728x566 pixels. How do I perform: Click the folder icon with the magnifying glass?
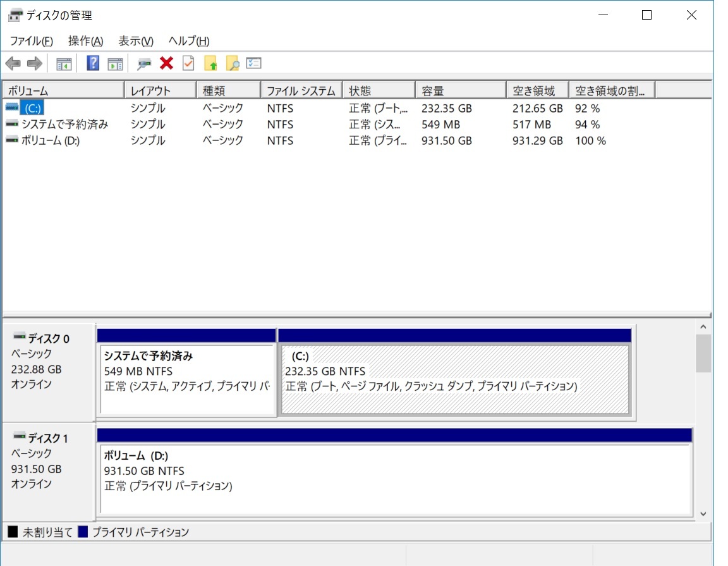[x=233, y=63]
